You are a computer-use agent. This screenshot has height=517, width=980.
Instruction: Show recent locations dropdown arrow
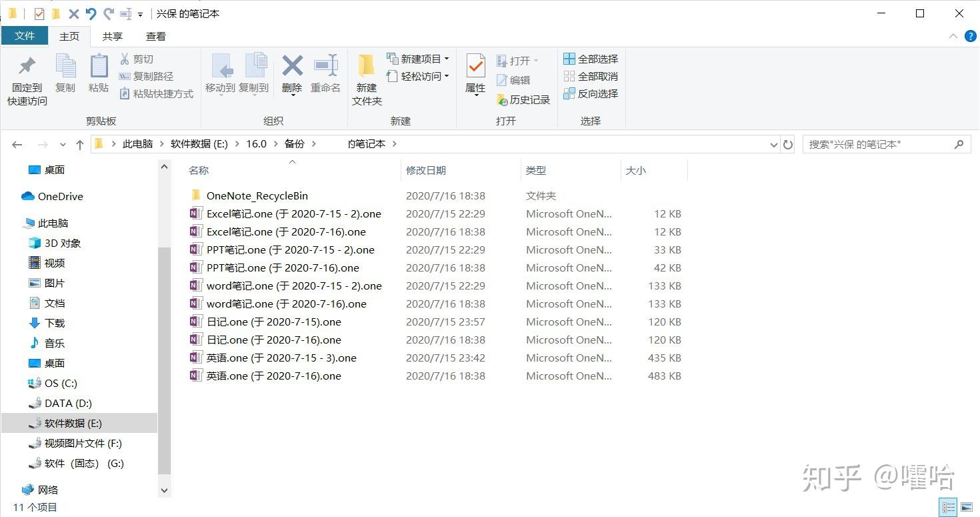tap(63, 145)
